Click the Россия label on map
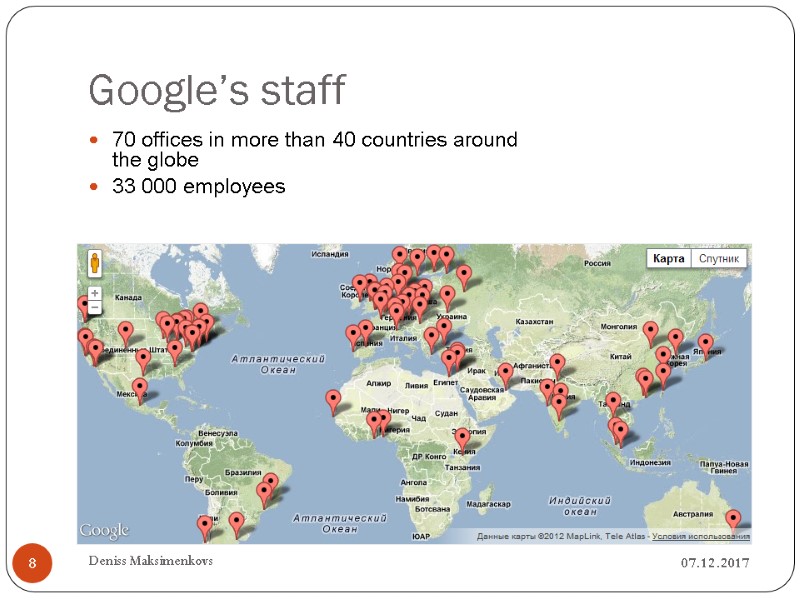 (597, 263)
